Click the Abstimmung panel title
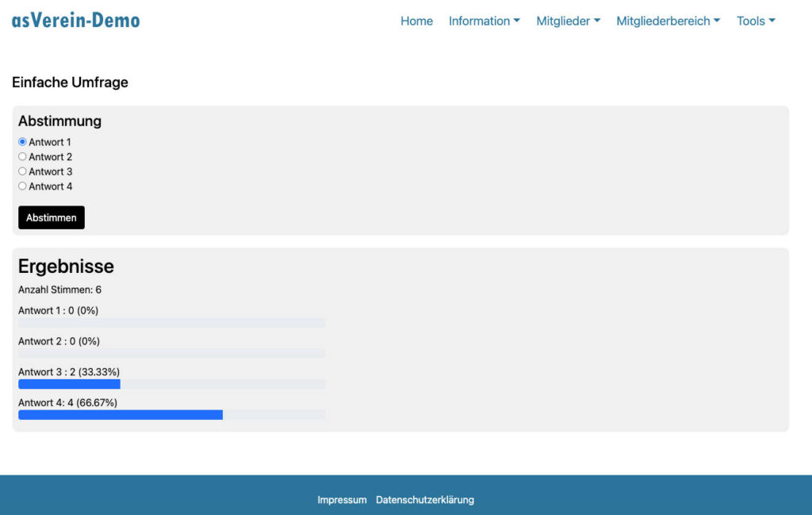This screenshot has height=515, width=812. [59, 121]
